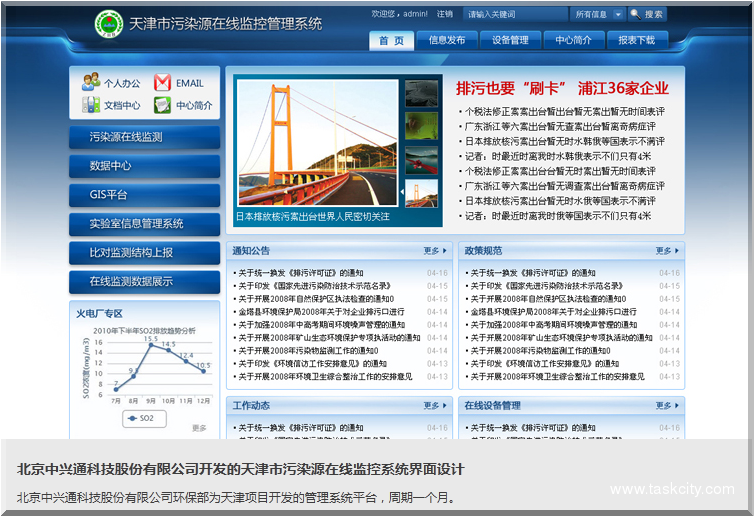Open 工作动态 item 关于统一换发《排污许可证》
The image size is (754, 516).
coord(301,428)
